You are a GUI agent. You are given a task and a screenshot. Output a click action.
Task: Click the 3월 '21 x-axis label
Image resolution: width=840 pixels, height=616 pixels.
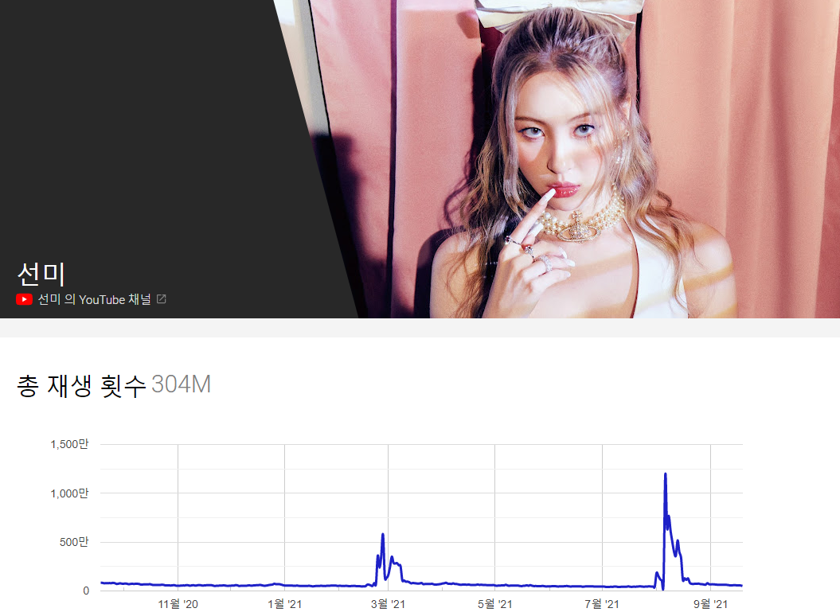pos(388,605)
